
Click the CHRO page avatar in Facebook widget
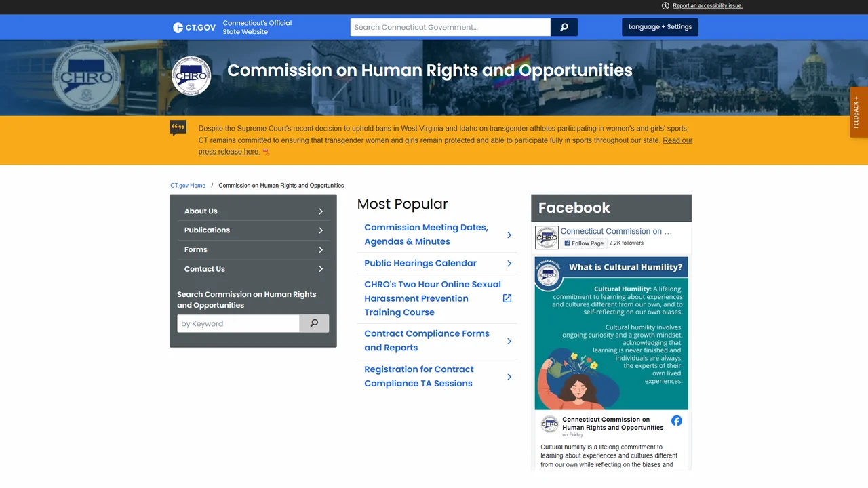547,237
